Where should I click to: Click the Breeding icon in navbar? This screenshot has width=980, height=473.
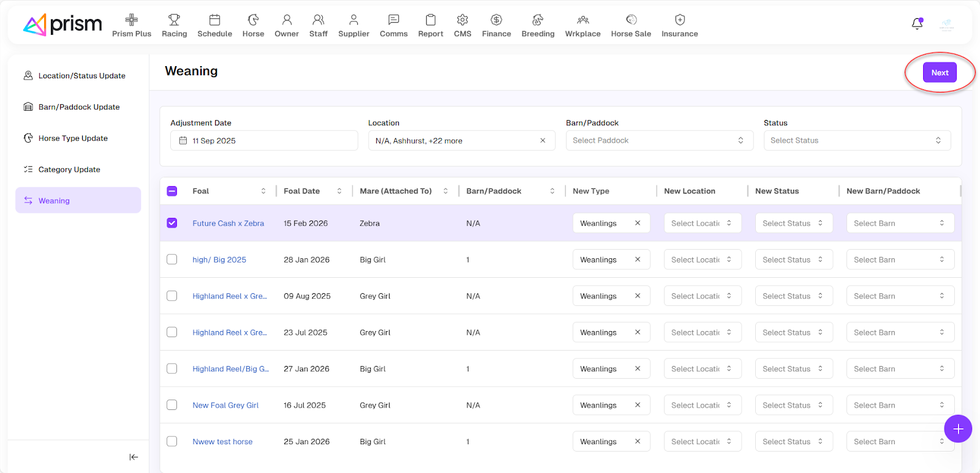(537, 20)
